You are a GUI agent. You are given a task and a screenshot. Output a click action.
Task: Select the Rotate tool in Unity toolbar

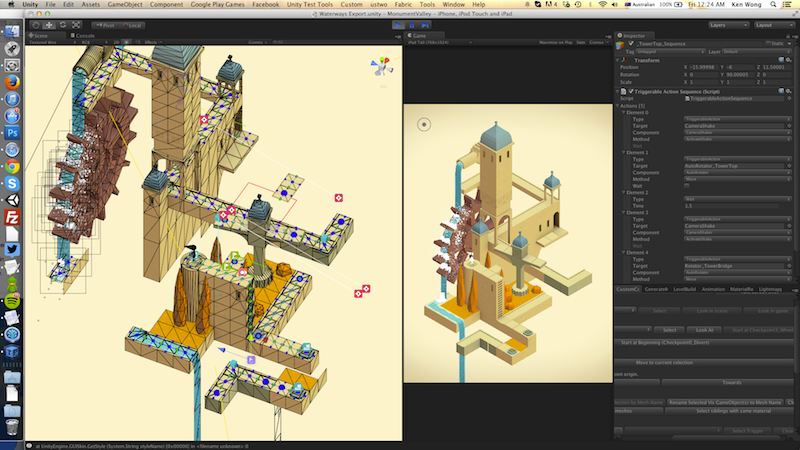[x=63, y=25]
